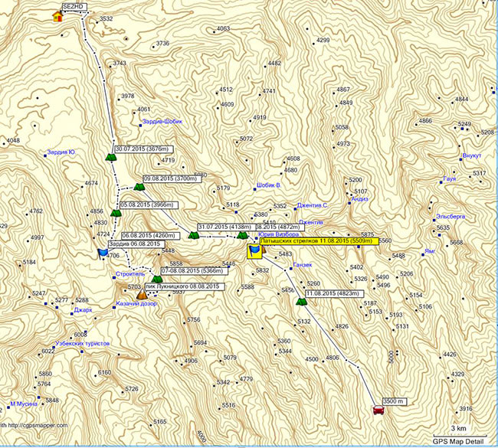The image size is (498, 448).
Task: Select the Джарх place name
Action: coord(83,310)
